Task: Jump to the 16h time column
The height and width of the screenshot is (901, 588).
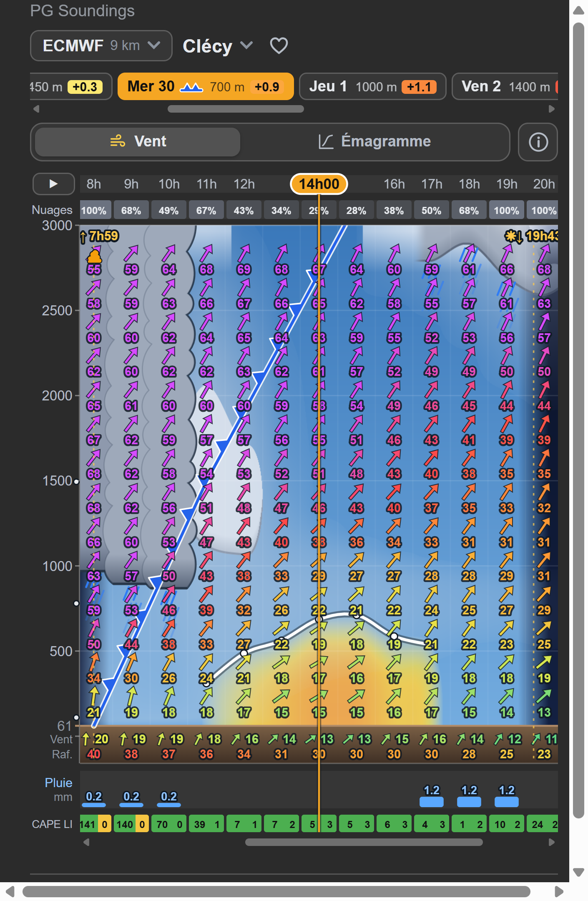Action: (x=394, y=184)
